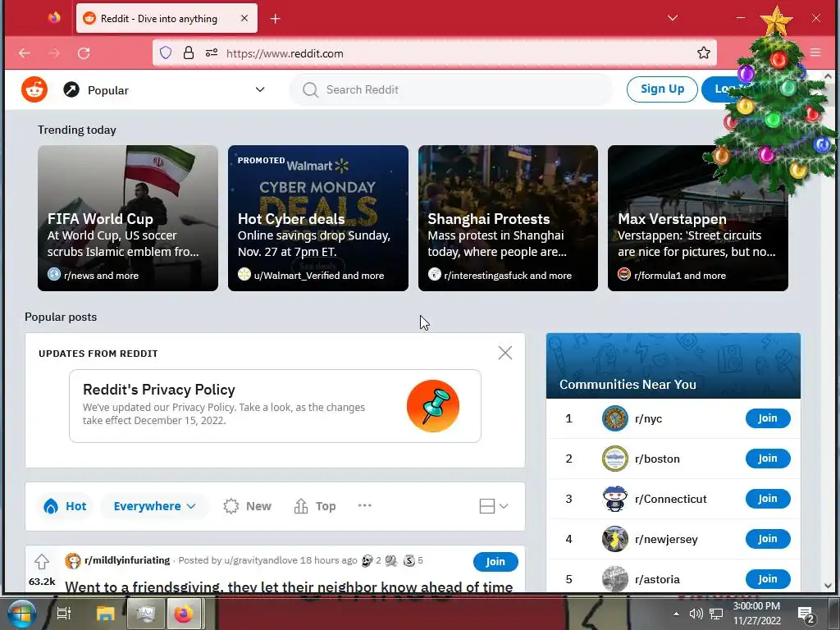The width and height of the screenshot is (840, 630).
Task: Join the r/newjersey community
Action: coord(768,538)
